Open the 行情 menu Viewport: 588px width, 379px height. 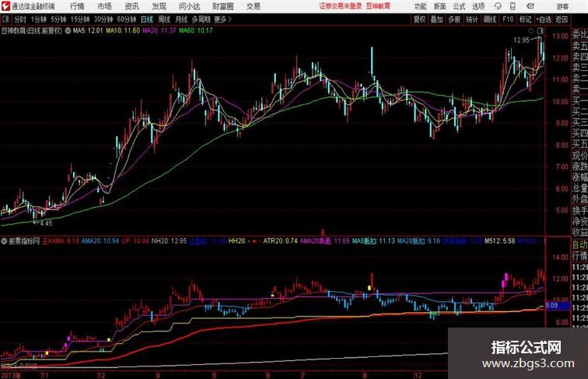pyautogui.click(x=77, y=6)
